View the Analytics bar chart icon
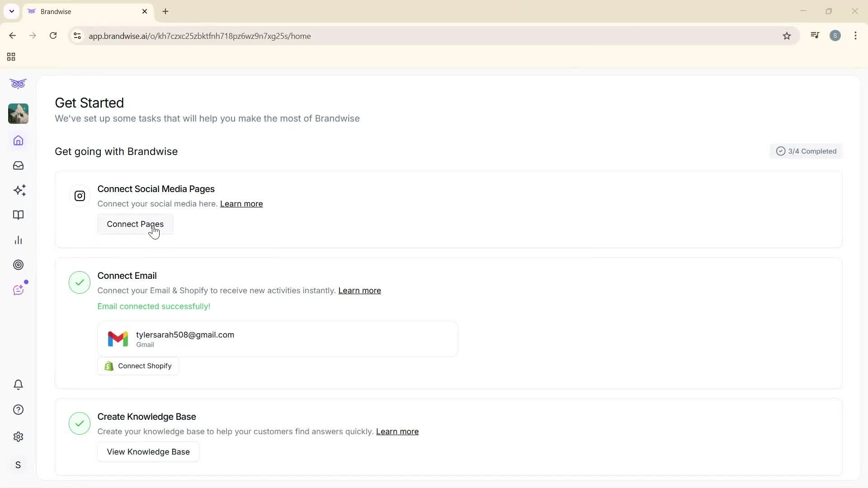Screen dimensions: 868x488 pos(18,239)
